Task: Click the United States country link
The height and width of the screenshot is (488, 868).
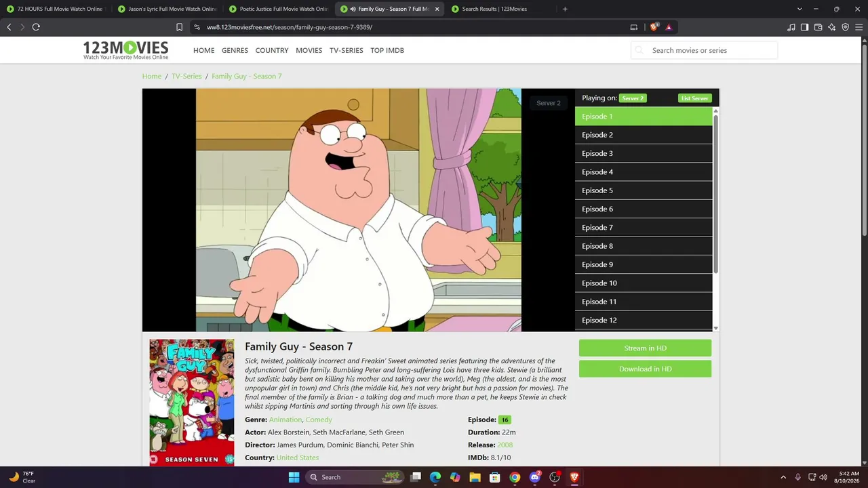Action: (297, 457)
